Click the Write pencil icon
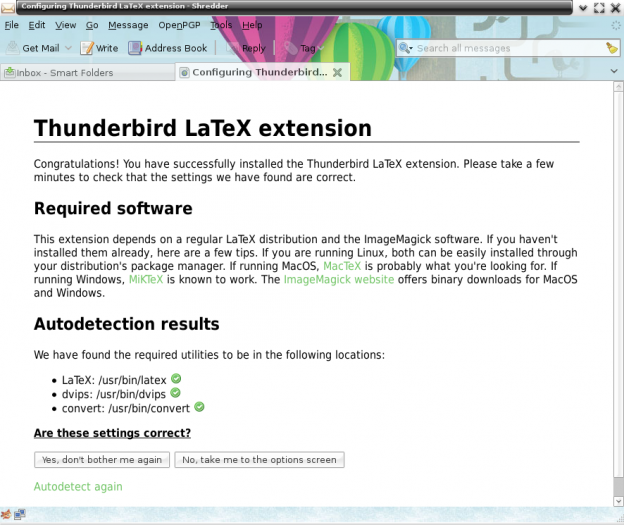 tap(87, 48)
